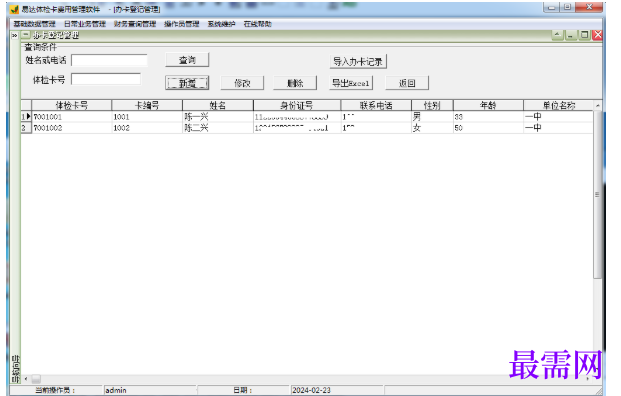Select name cell 陈二兴
Viewport: 621px width, 396px height.
[x=217, y=128]
